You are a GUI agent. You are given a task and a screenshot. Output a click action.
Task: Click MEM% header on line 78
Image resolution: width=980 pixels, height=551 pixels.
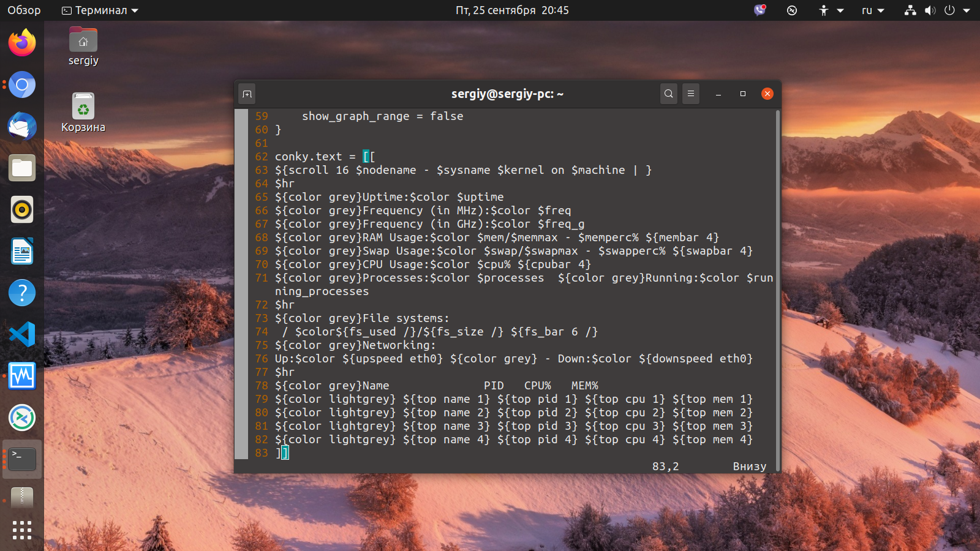point(585,386)
